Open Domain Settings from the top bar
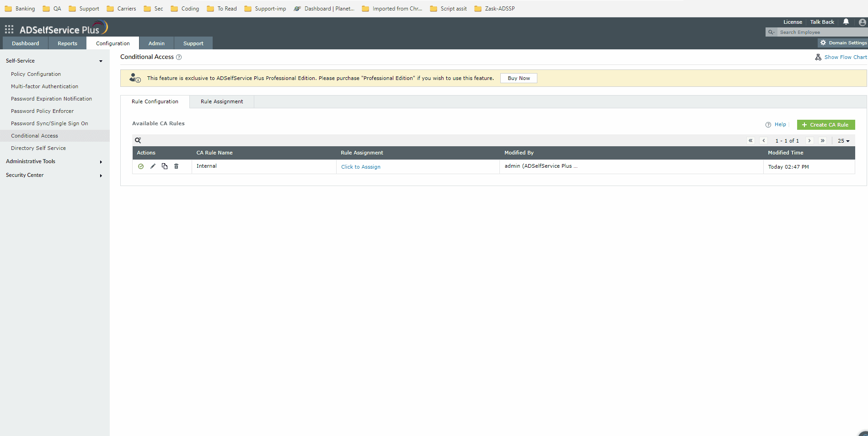868x436 pixels. pos(843,43)
